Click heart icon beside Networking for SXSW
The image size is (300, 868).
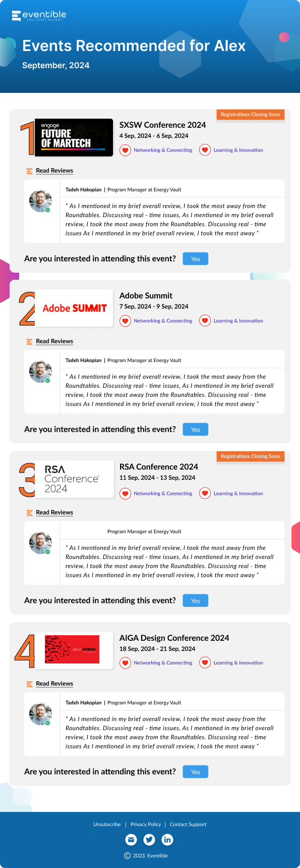[125, 150]
